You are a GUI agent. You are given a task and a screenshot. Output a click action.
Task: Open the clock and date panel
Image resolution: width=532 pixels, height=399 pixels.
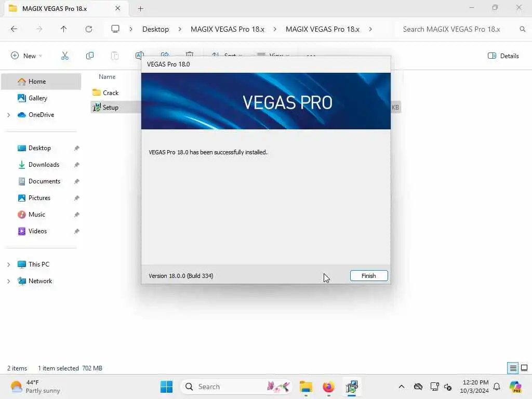pos(474,387)
